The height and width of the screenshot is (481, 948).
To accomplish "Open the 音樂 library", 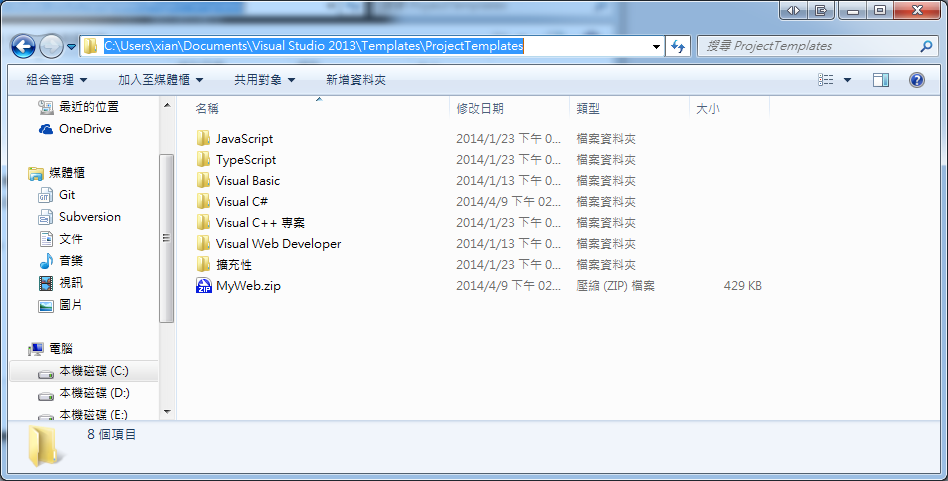I will (71, 261).
